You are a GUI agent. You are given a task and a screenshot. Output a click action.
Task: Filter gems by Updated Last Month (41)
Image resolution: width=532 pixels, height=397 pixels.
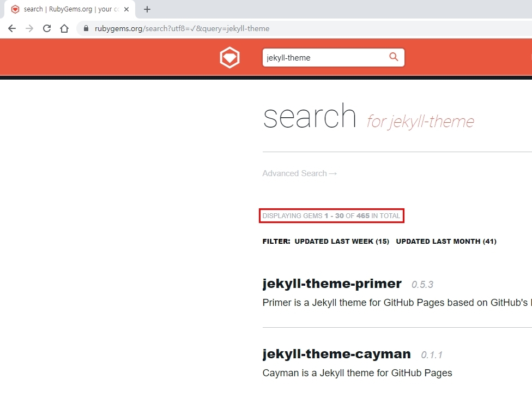446,241
